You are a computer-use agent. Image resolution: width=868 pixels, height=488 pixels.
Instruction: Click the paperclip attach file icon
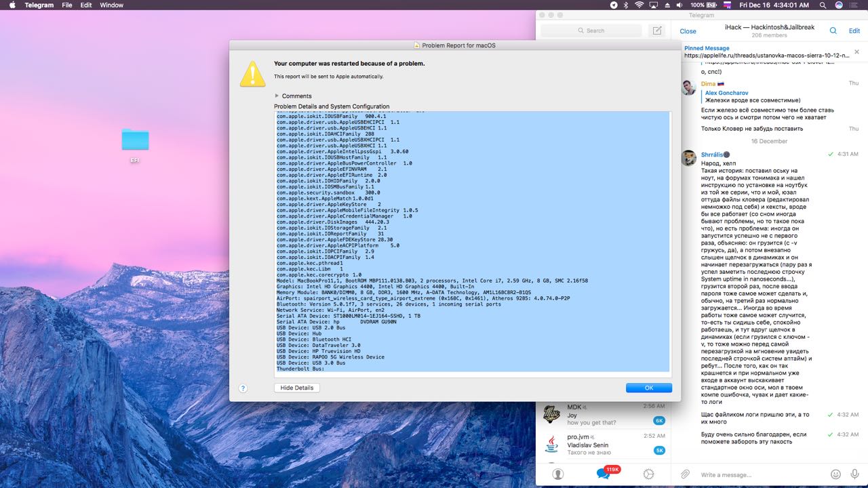pyautogui.click(x=686, y=474)
